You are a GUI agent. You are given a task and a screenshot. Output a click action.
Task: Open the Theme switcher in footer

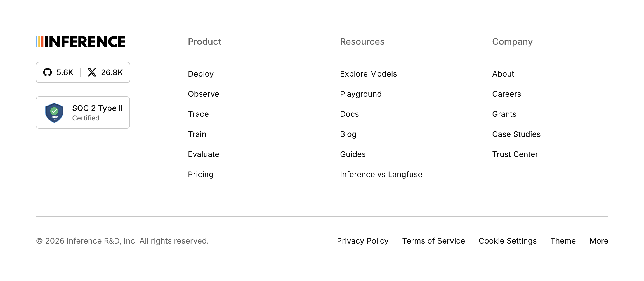tap(563, 241)
